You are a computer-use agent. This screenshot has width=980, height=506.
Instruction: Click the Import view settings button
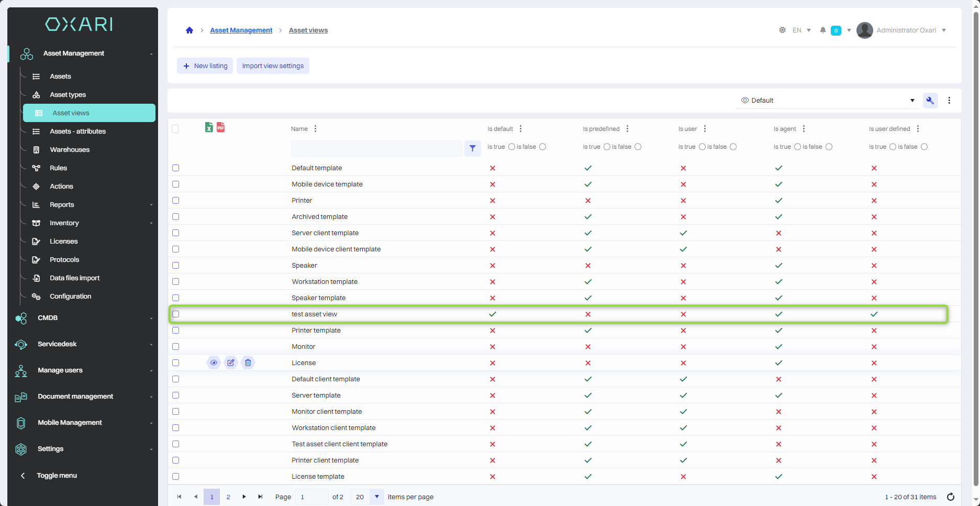[273, 66]
